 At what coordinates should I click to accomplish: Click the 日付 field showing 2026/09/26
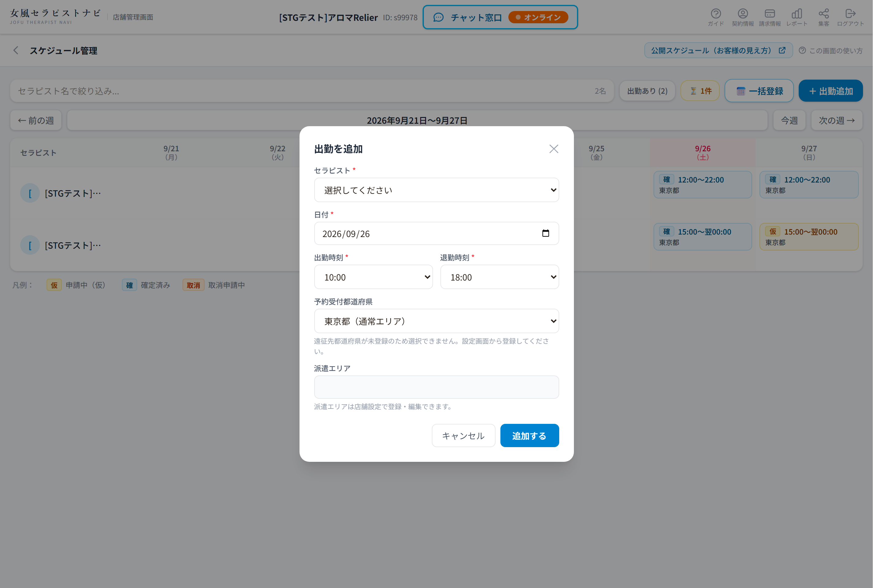tap(436, 233)
